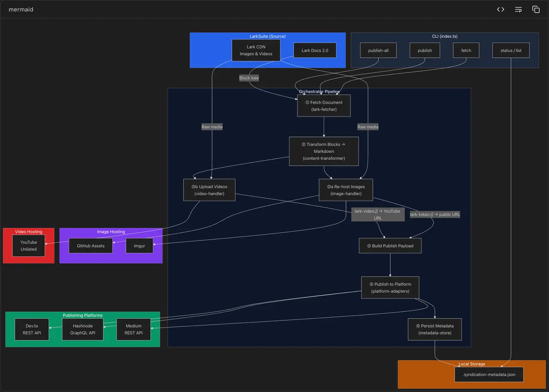Select the "Transform Blocks → Markdown" node
The width and height of the screenshot is (549, 392).
tap(323, 151)
